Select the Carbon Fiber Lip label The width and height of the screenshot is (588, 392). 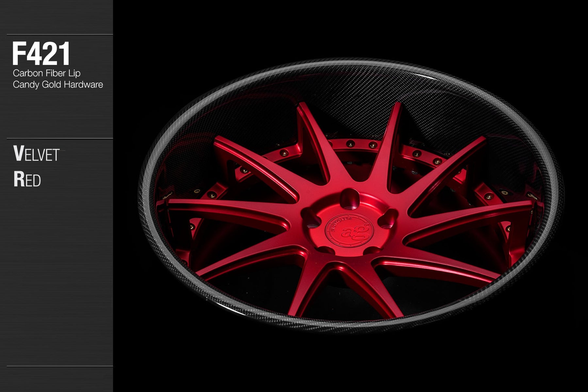tap(46, 73)
